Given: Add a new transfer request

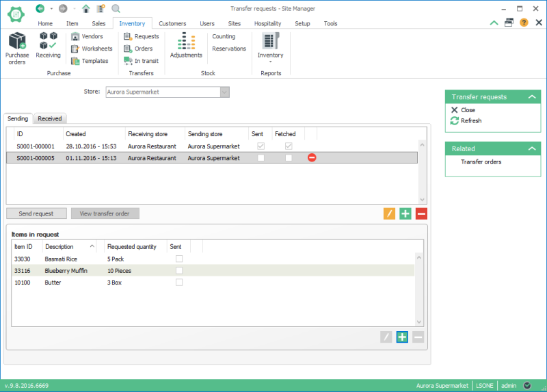Looking at the screenshot, I should tap(405, 213).
